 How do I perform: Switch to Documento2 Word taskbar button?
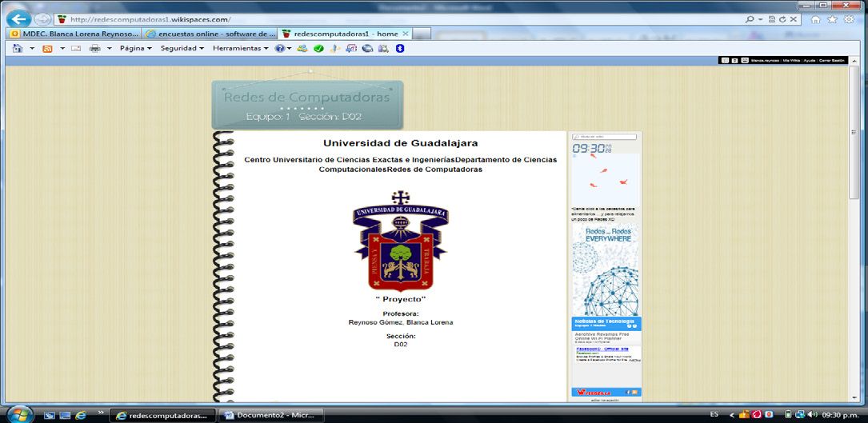(271, 415)
